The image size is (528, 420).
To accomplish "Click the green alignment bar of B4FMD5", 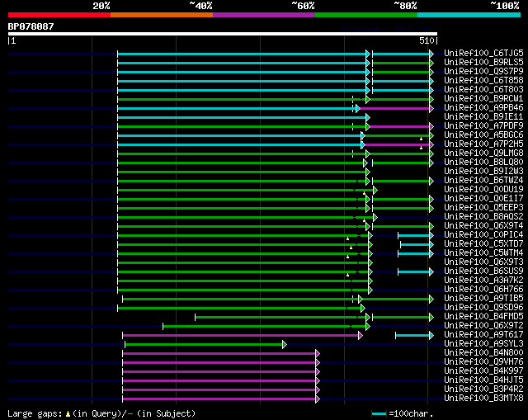I will point(283,318).
